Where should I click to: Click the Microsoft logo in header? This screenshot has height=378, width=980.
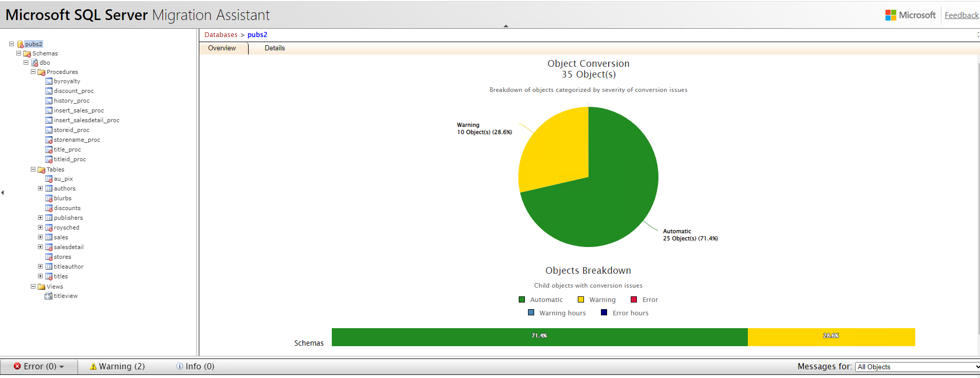click(x=911, y=15)
